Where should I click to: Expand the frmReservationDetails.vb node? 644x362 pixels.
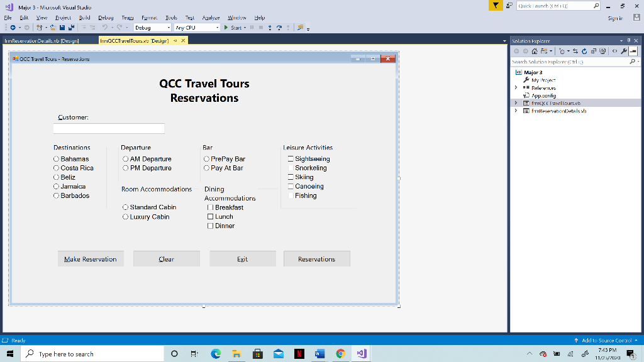coord(516,111)
